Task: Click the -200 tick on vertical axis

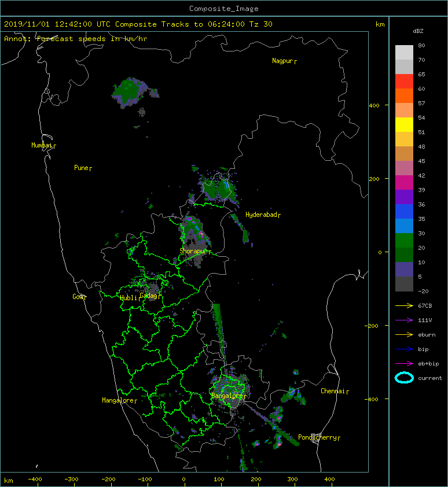Action: pos(372,326)
